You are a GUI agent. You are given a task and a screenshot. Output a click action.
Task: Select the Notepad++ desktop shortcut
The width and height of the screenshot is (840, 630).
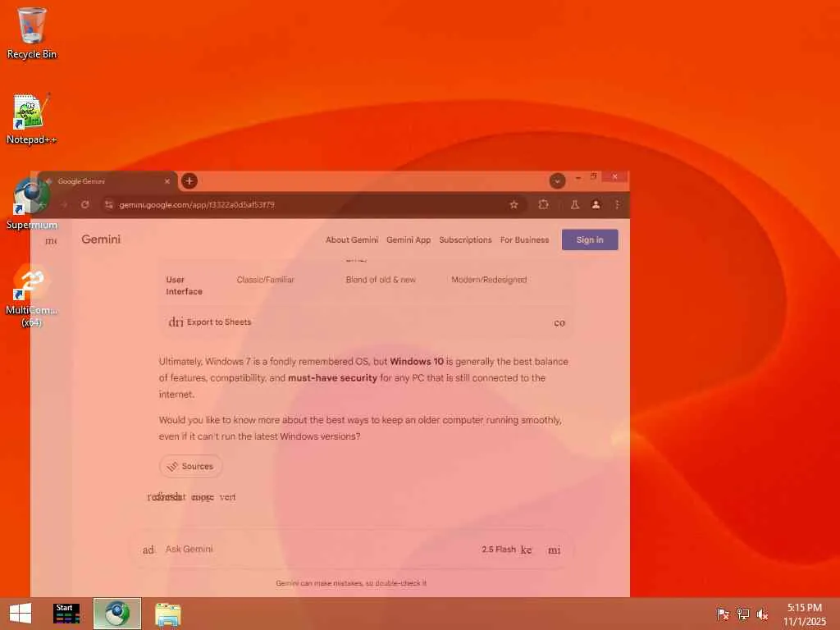[x=32, y=119]
